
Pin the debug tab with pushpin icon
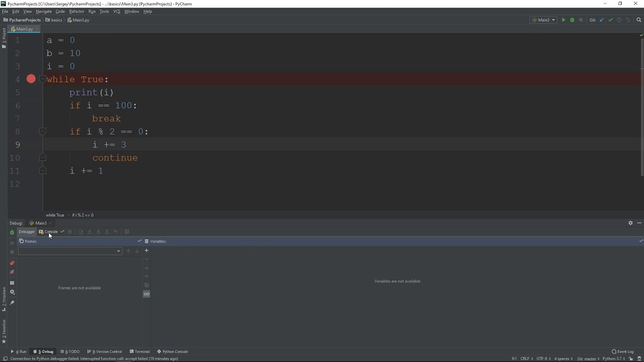click(x=12, y=303)
